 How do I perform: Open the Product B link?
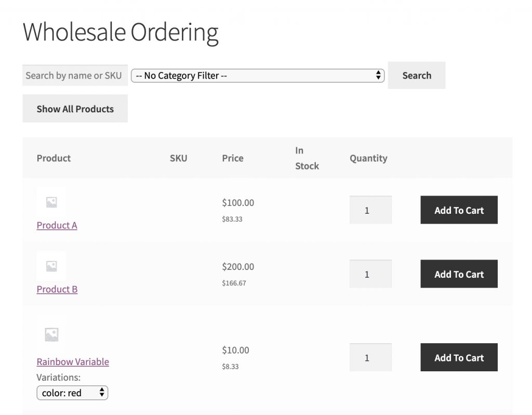point(57,289)
